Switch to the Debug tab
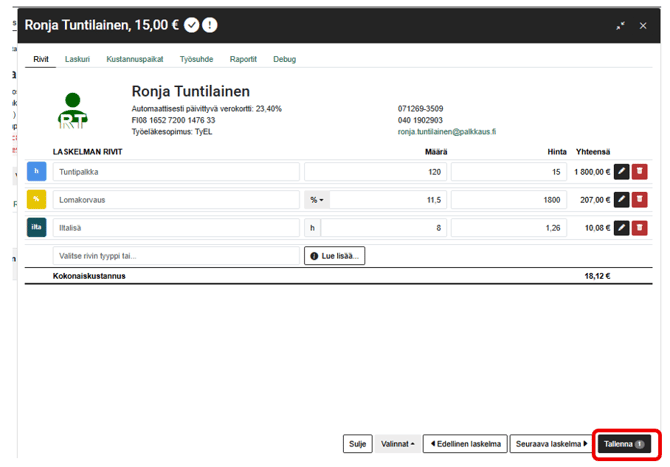The image size is (670, 467). [x=285, y=59]
